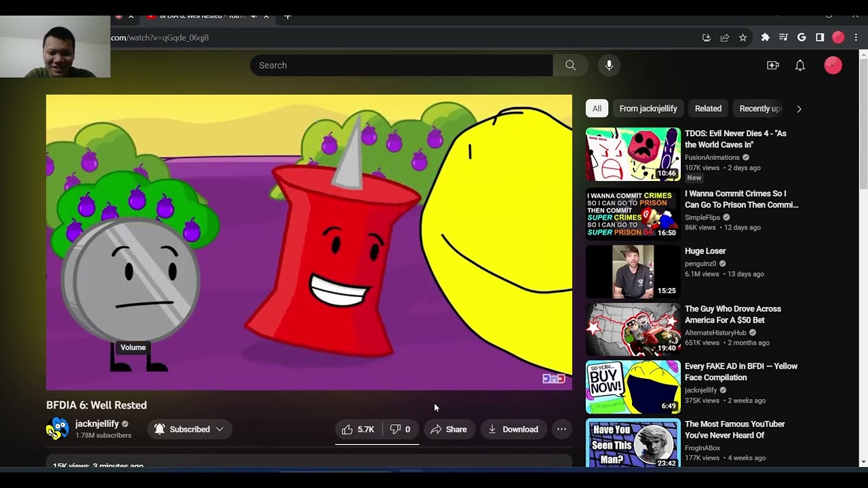Open the $50 Bet video thumbnail
Screen dimensions: 868x488
pos(633,329)
